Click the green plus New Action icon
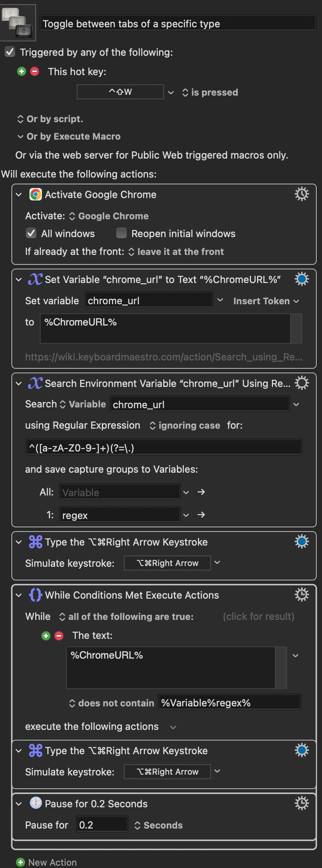 [x=21, y=862]
